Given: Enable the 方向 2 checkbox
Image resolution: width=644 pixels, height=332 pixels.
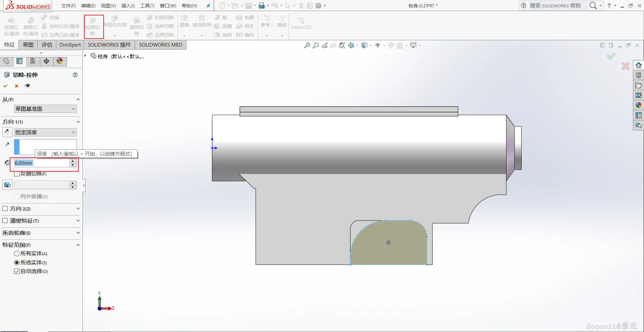Looking at the screenshot, I should (x=5, y=209).
